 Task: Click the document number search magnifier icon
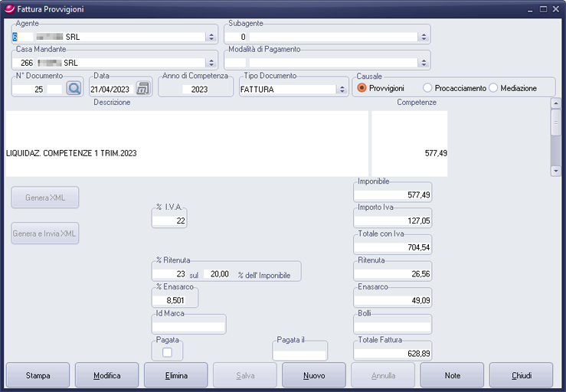(74, 88)
